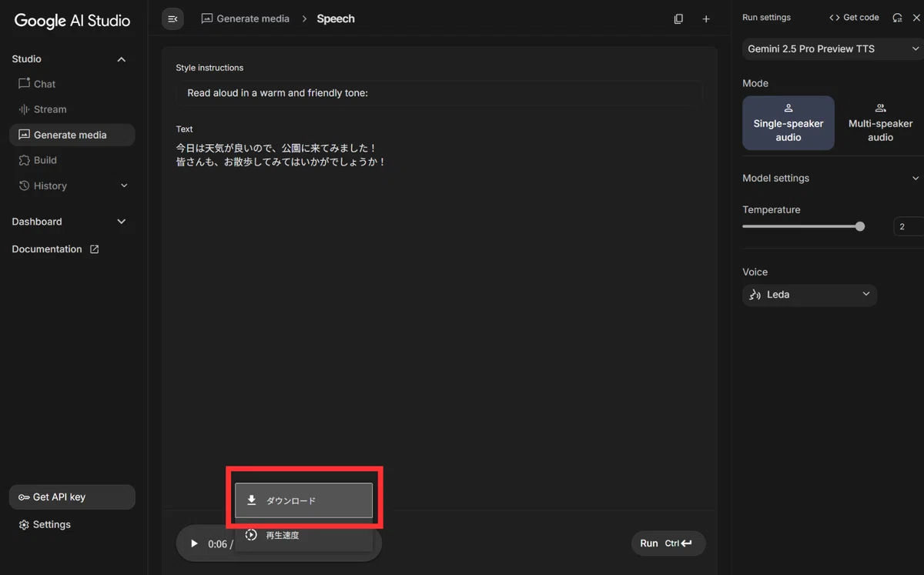Screen dimensions: 924x575
Task: Click the Leda voice waveform icon
Action: 755,295
